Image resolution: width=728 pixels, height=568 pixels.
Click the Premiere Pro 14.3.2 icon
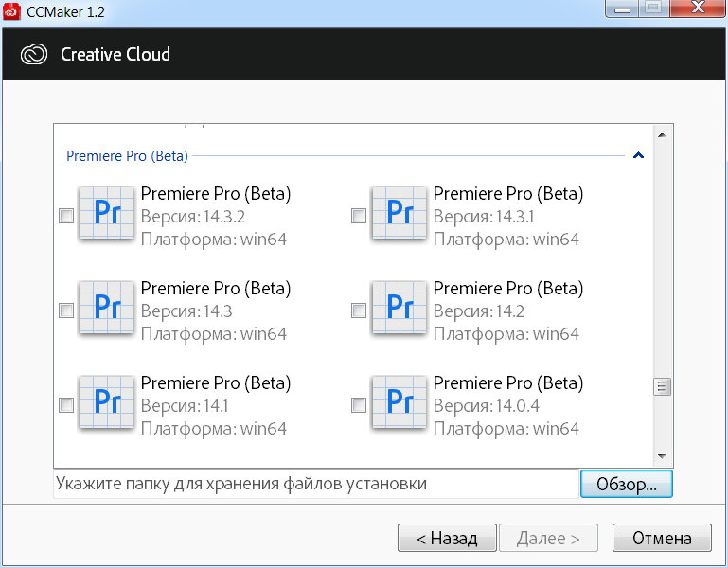(106, 214)
